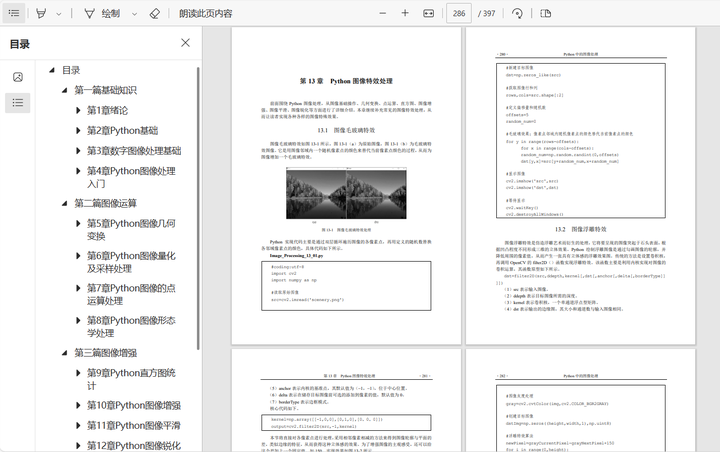Click the 13.2 图像浮雕特效 section heading

(581, 229)
